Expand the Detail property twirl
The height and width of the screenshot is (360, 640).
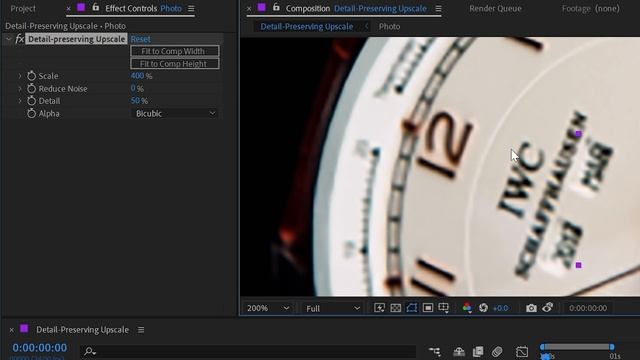pos(20,101)
